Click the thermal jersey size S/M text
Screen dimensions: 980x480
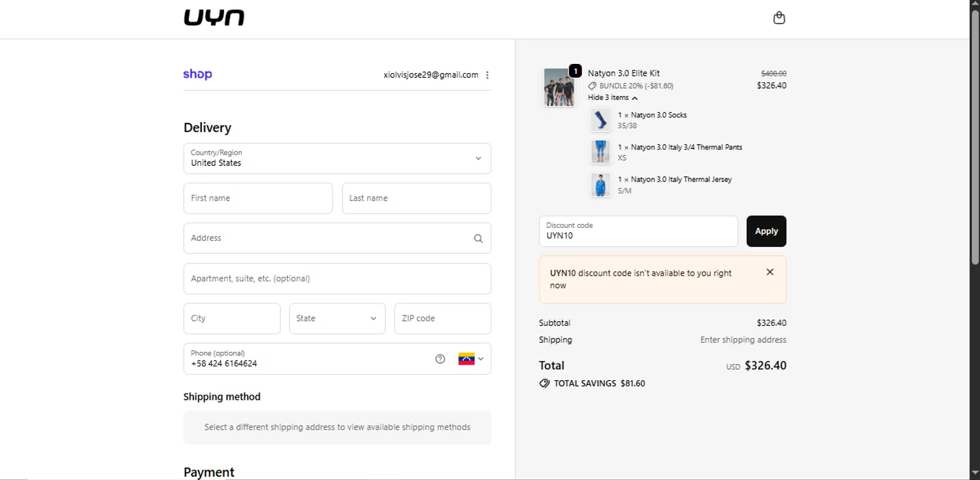coord(625,191)
